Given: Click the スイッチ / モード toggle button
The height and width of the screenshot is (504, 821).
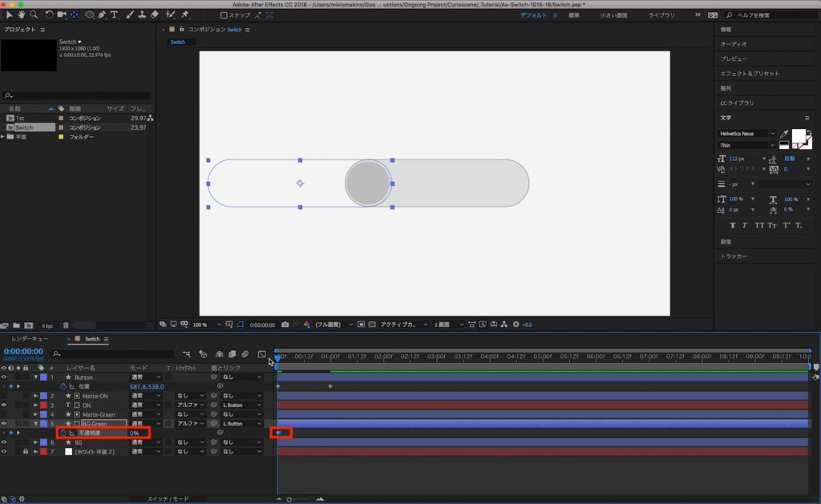Looking at the screenshot, I should tap(167, 498).
